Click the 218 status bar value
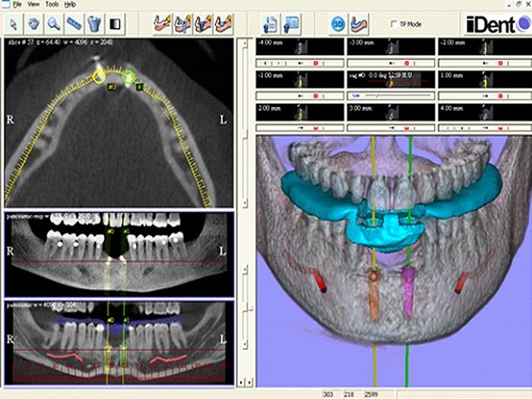Image resolution: width=532 pixels, height=399 pixels. 348,394
